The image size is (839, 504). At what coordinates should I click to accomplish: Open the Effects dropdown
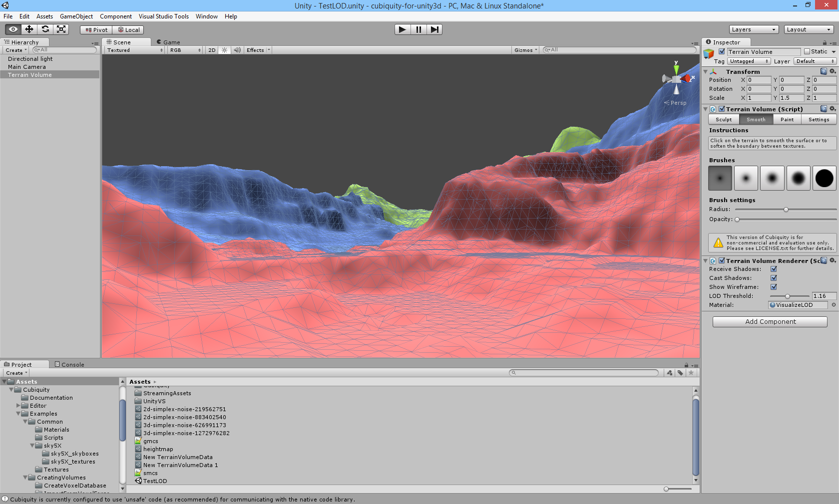(x=258, y=50)
